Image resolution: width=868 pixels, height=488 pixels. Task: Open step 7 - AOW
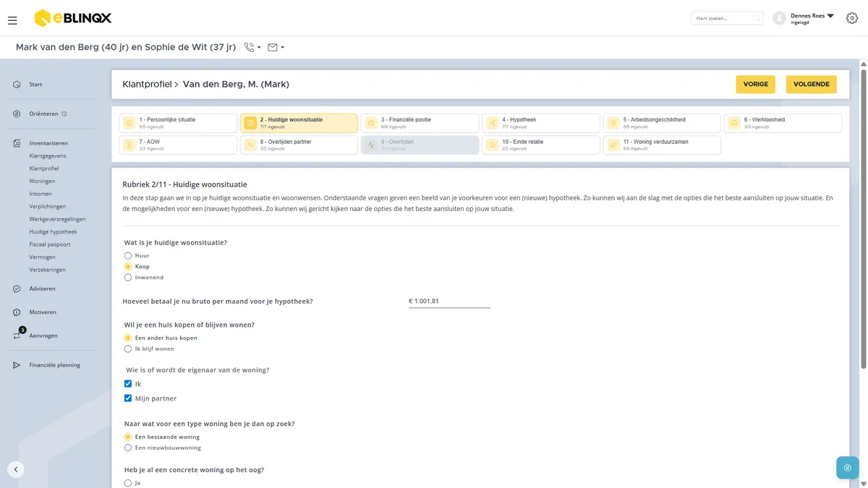tap(178, 145)
